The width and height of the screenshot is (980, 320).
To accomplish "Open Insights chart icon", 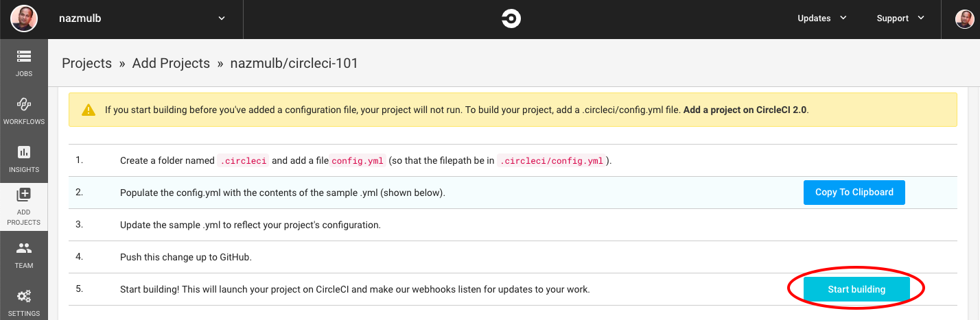I will 24,152.
